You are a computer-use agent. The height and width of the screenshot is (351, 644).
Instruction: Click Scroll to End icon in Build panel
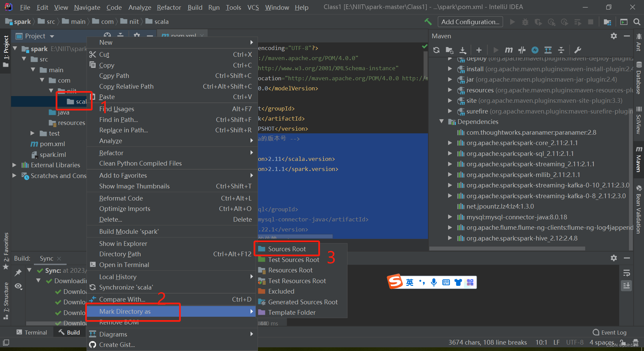click(x=627, y=286)
